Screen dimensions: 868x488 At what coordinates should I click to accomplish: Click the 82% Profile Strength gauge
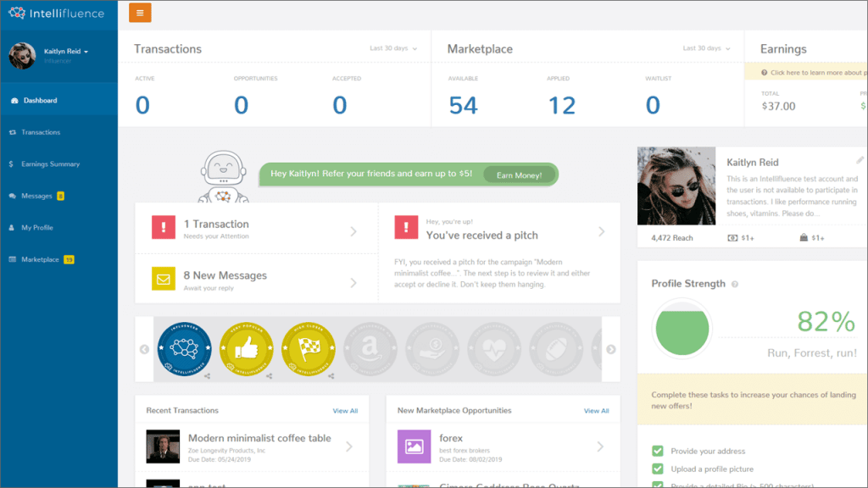[682, 330]
